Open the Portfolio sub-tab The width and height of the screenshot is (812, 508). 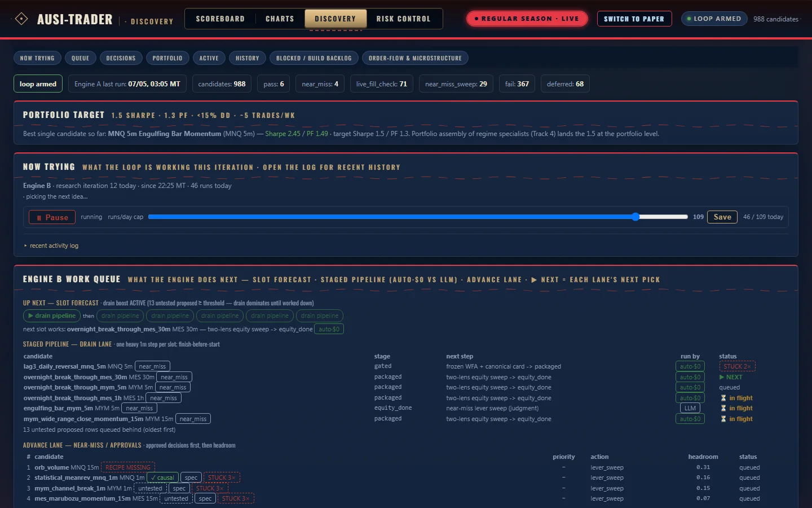click(167, 58)
